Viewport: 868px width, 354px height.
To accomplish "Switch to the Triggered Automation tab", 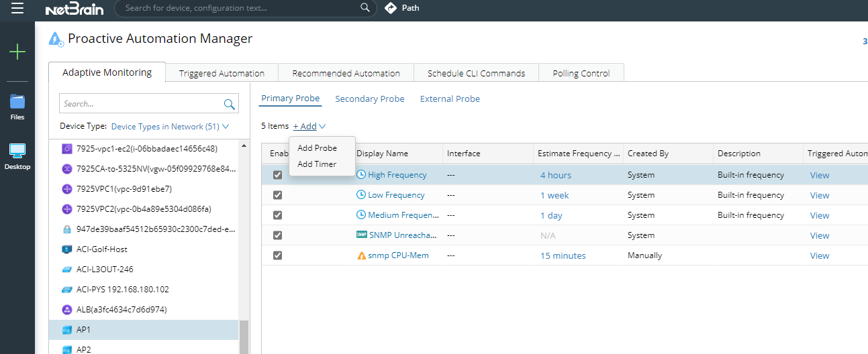I will click(x=222, y=73).
